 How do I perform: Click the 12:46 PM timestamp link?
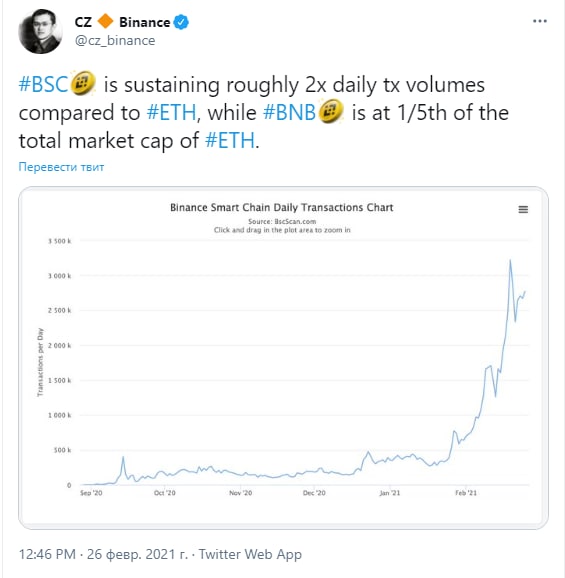(47, 554)
